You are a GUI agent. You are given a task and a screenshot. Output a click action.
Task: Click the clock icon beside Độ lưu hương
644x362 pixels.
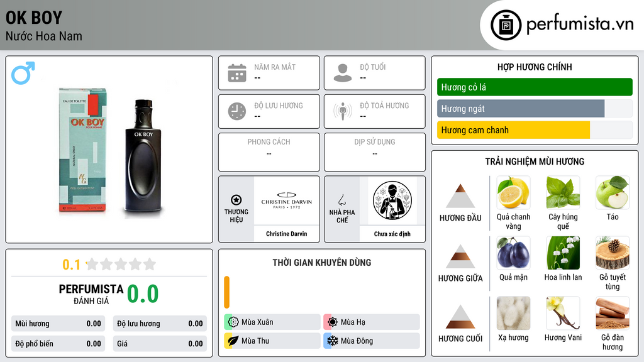[237, 111]
